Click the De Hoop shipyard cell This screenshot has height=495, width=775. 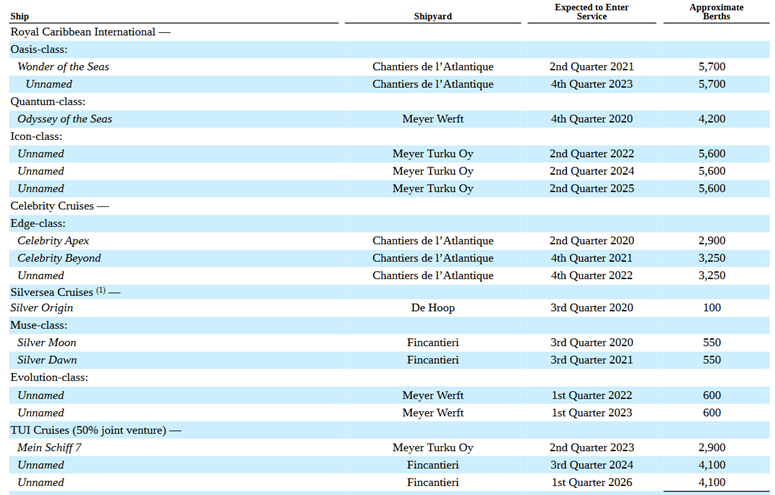point(432,308)
